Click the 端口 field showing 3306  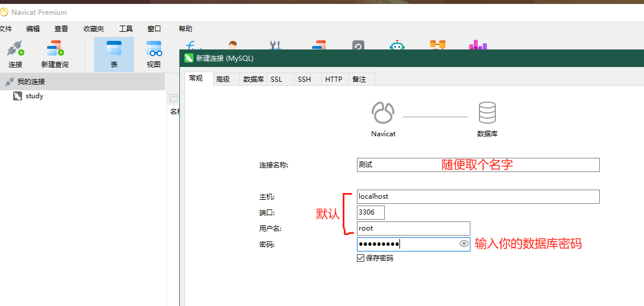(x=371, y=213)
